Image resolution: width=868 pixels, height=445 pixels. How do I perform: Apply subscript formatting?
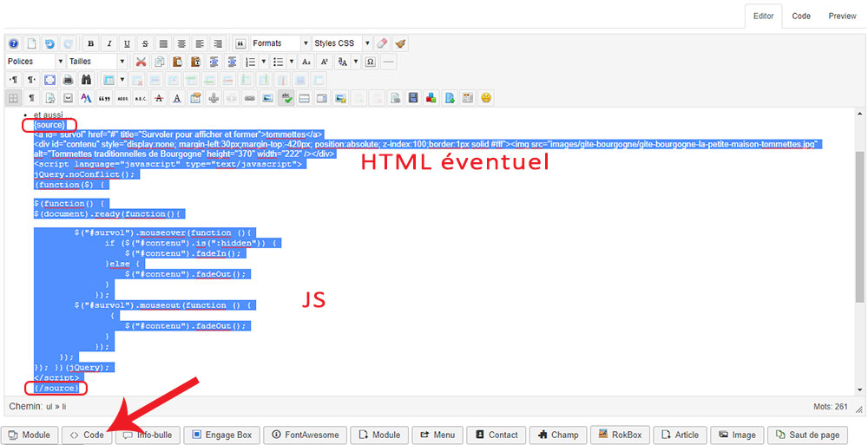click(306, 62)
